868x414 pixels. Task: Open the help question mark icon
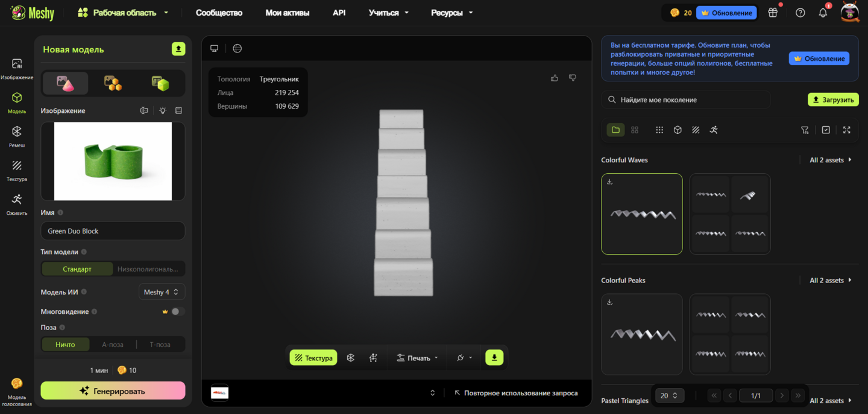tap(800, 13)
